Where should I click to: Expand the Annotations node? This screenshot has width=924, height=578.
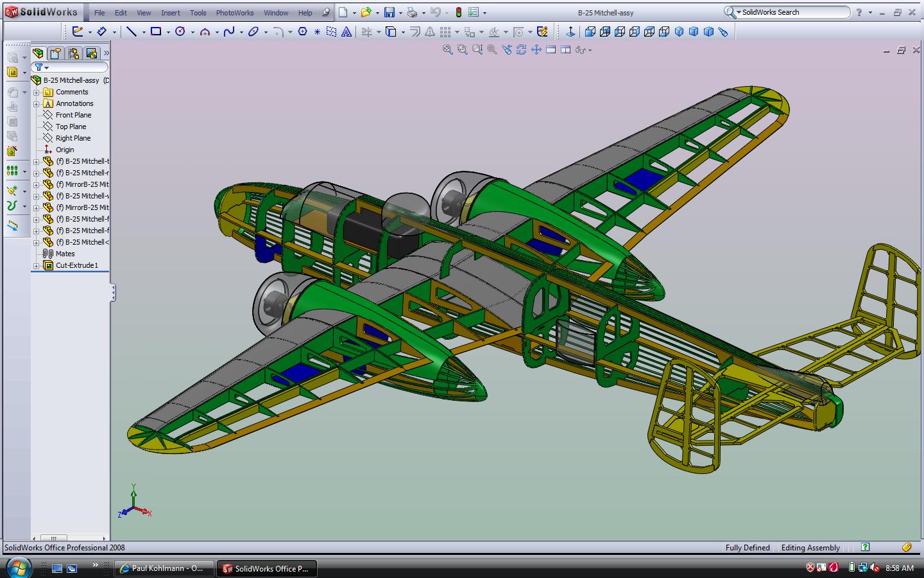tap(37, 103)
